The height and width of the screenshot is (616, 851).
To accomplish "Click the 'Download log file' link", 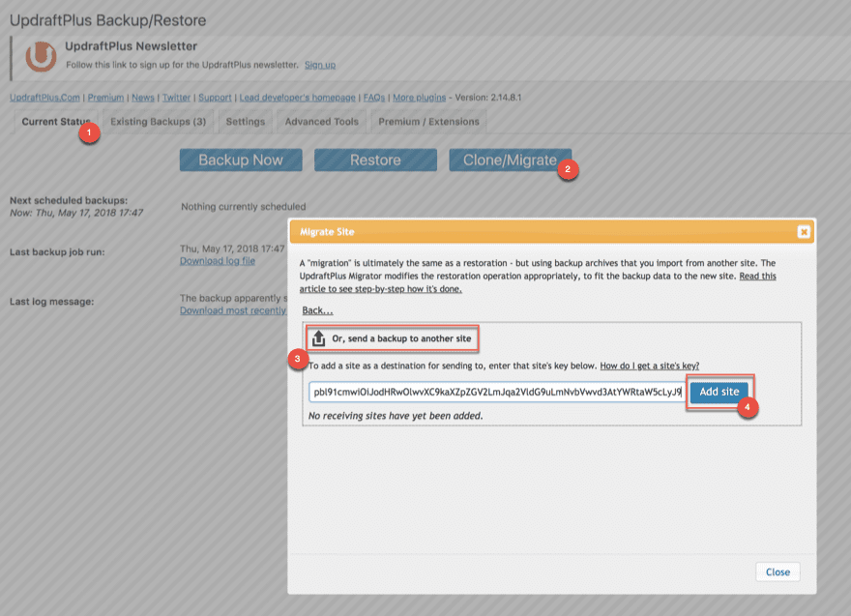I will (x=215, y=261).
